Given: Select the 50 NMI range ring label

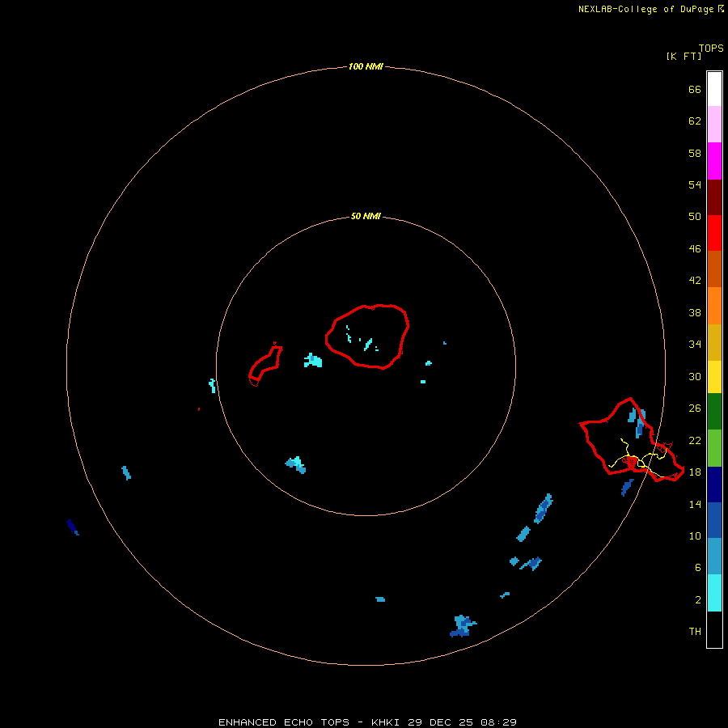Looking at the screenshot, I should pos(366,216).
